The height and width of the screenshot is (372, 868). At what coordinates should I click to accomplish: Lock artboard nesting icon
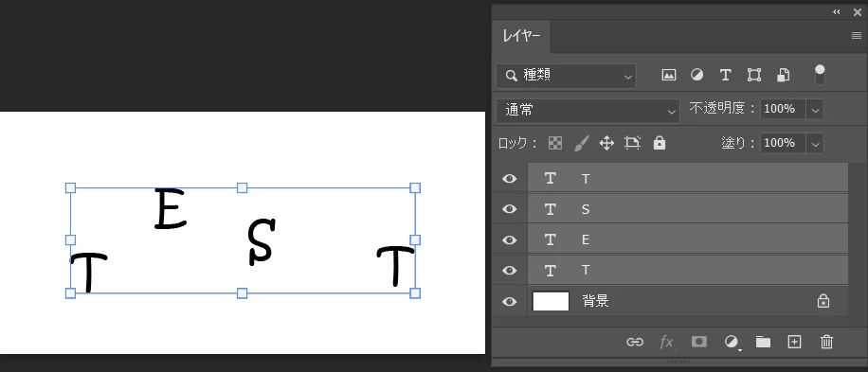(632, 143)
